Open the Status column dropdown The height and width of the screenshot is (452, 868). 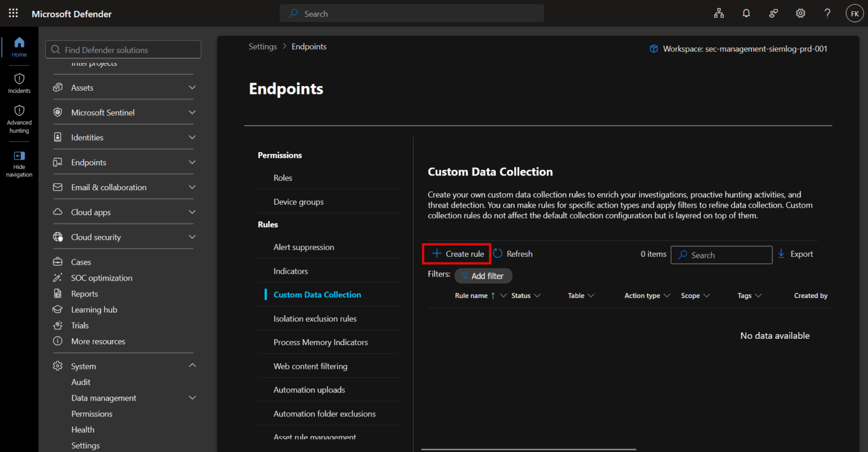tap(537, 296)
